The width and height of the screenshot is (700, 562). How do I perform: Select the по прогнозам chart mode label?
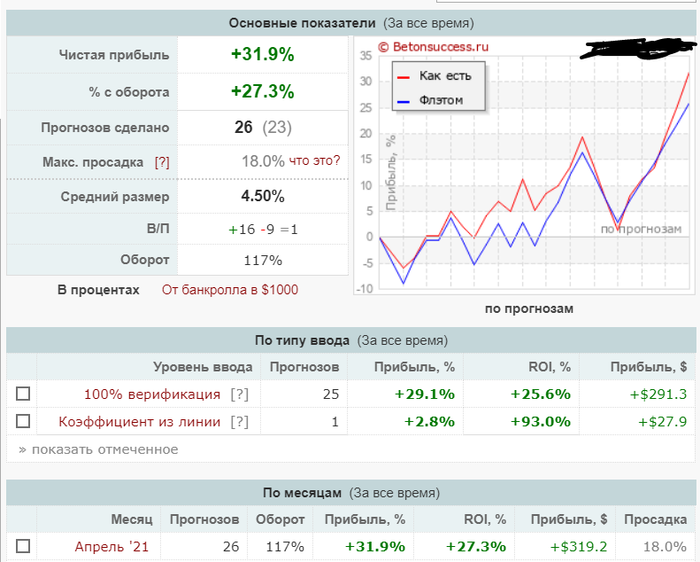pyautogui.click(x=529, y=308)
